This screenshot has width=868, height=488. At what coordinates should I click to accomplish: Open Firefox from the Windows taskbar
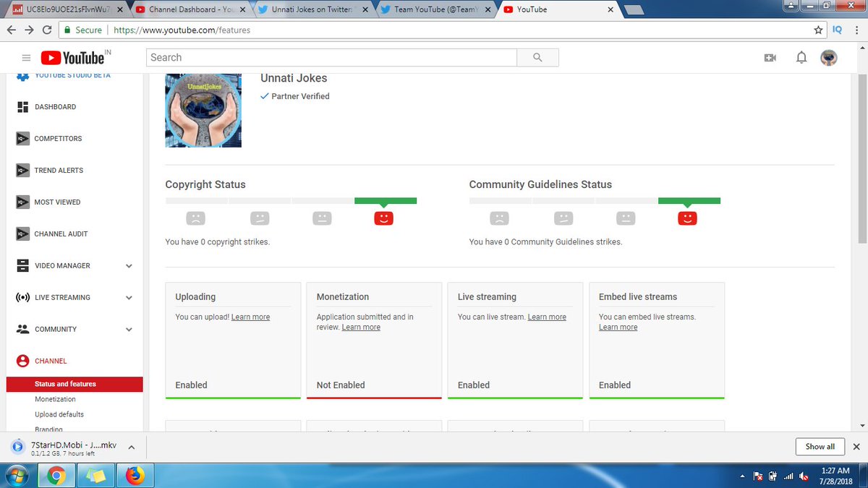point(134,476)
